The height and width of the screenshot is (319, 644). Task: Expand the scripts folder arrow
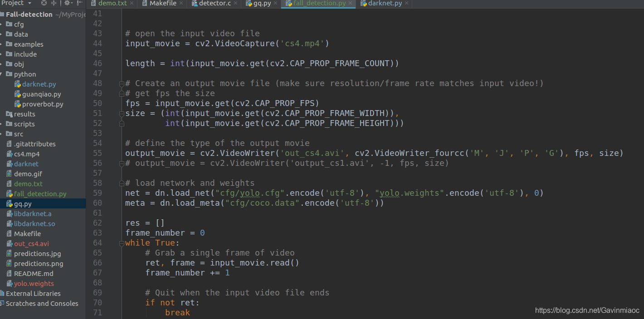coord(2,124)
